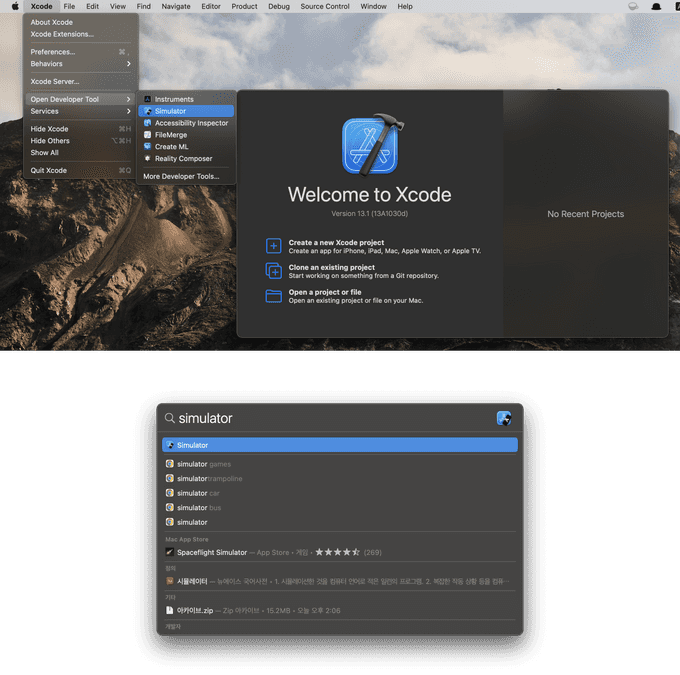Open the File menu
The height and width of the screenshot is (675, 680).
point(69,6)
